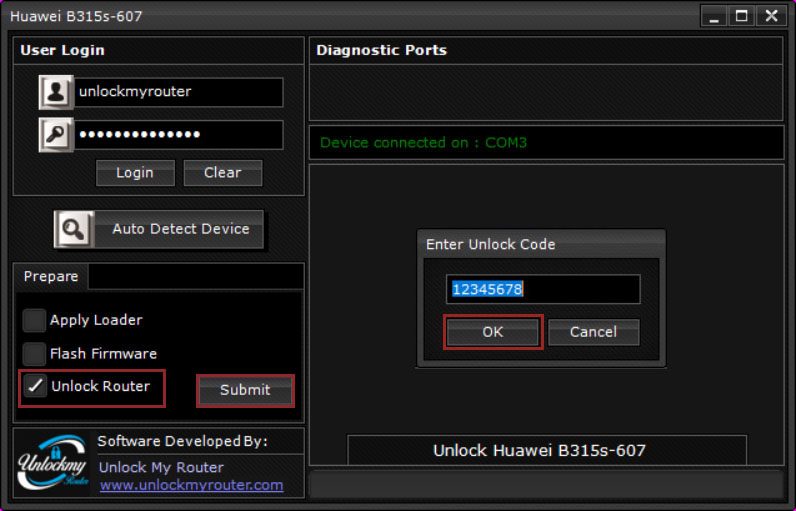The image size is (796, 511).
Task: Enable the Apply Loader checkbox
Action: coord(35,320)
